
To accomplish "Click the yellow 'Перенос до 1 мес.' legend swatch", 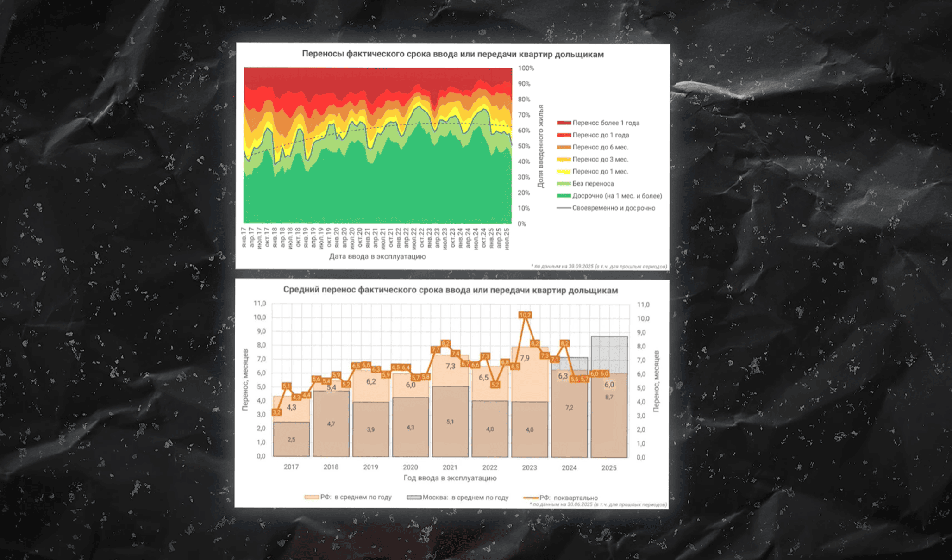I will click(x=564, y=171).
